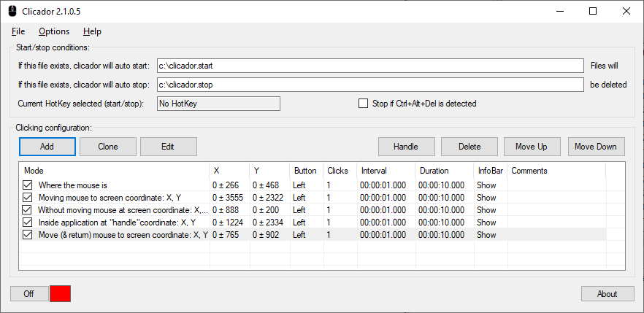Image resolution: width=644 pixels, height=313 pixels.
Task: Uncheck 'Inside application at handle coordinate' row
Action: click(x=28, y=223)
